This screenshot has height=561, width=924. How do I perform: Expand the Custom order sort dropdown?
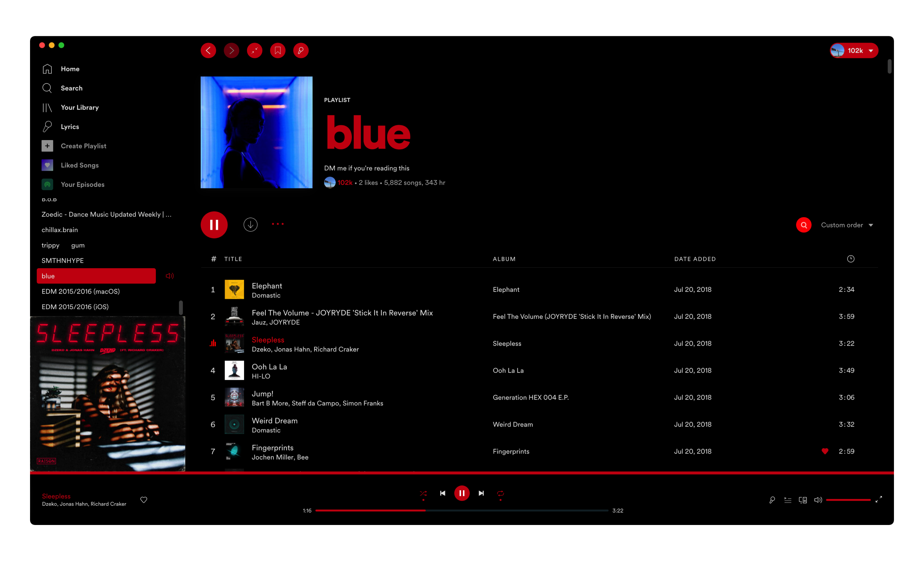click(847, 225)
